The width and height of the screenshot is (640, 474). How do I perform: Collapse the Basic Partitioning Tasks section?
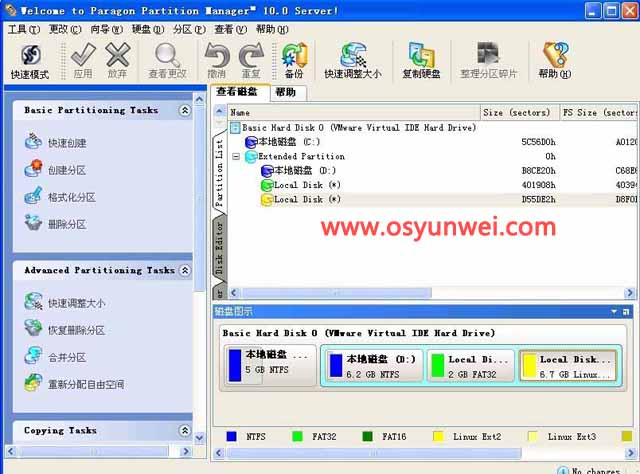(185, 110)
